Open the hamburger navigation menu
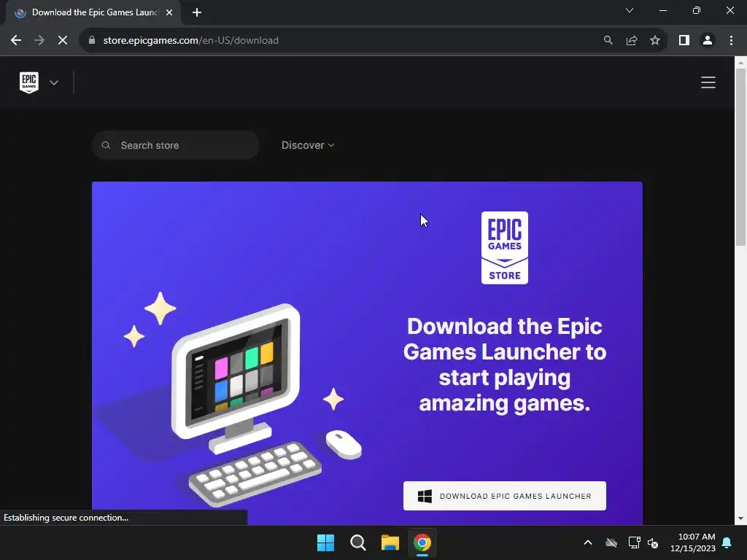 pyautogui.click(x=708, y=82)
